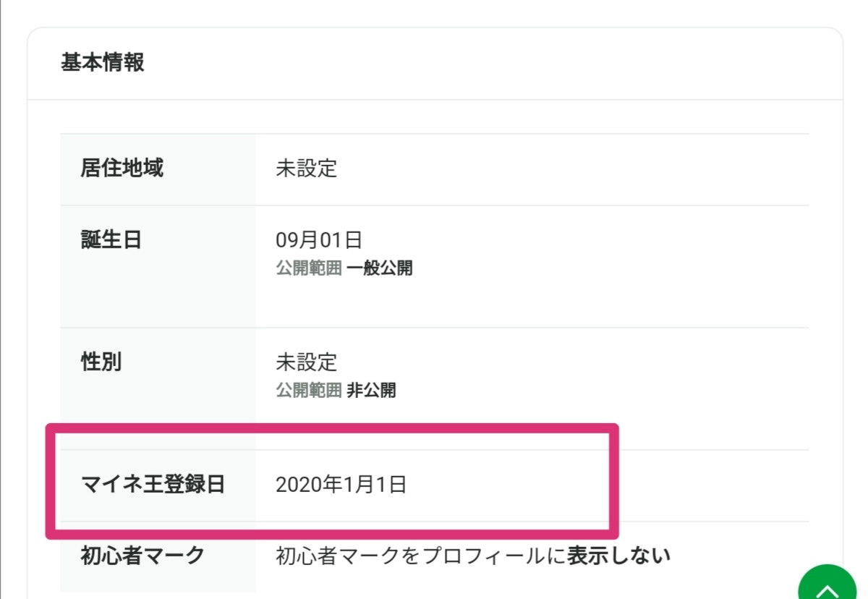Click the registration date 2020年1月1日

(x=341, y=485)
